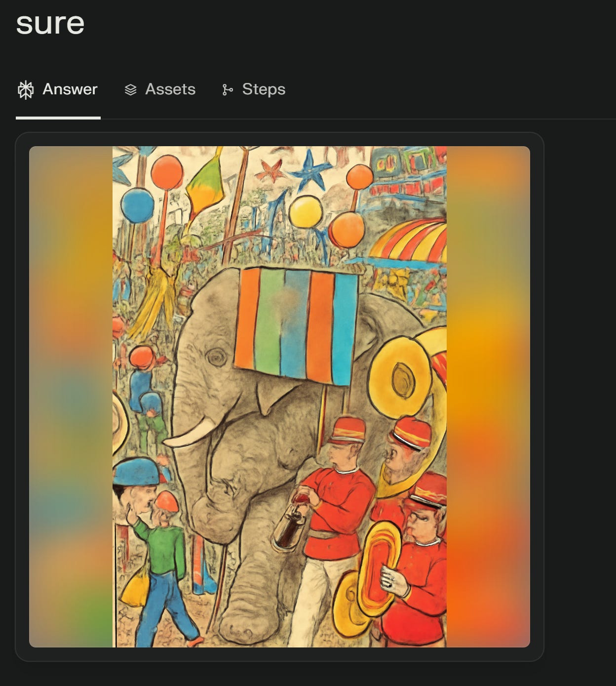This screenshot has height=686, width=616.
Task: Click the yellow balloon in the image
Action: click(306, 212)
